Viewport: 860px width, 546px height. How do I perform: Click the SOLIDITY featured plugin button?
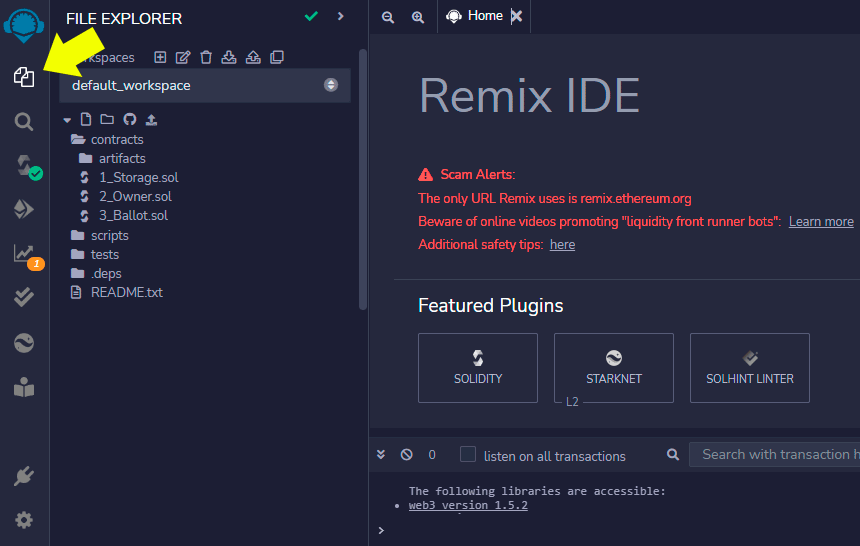click(478, 368)
